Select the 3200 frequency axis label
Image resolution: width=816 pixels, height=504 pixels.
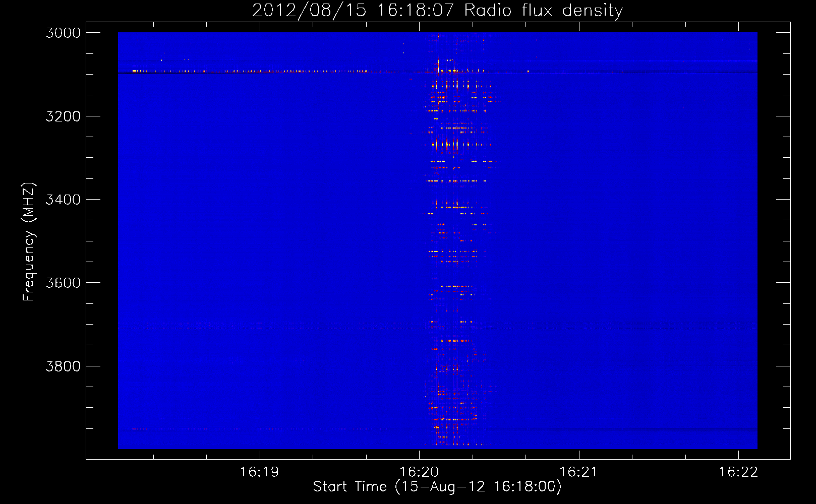pyautogui.click(x=63, y=116)
